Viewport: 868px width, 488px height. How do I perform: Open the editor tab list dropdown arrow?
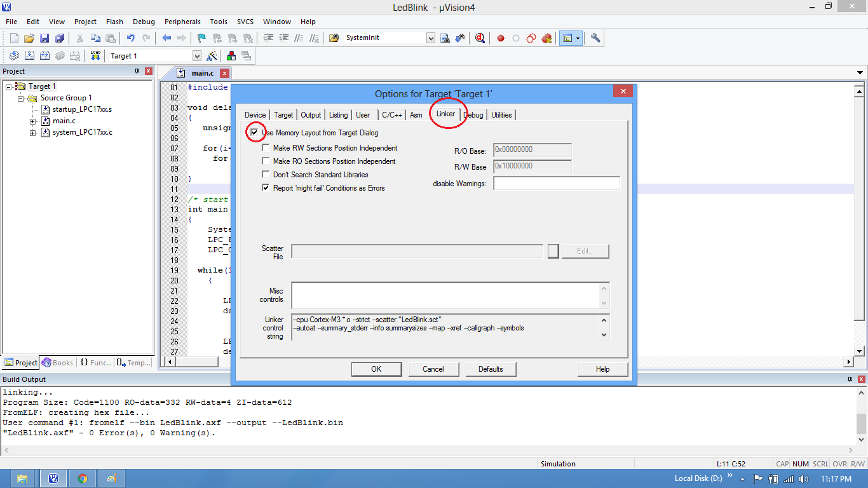pos(860,72)
